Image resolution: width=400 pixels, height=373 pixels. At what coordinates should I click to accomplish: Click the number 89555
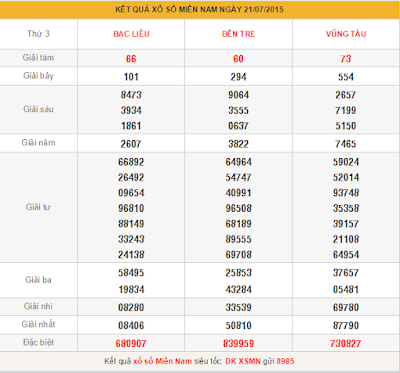[238, 239]
